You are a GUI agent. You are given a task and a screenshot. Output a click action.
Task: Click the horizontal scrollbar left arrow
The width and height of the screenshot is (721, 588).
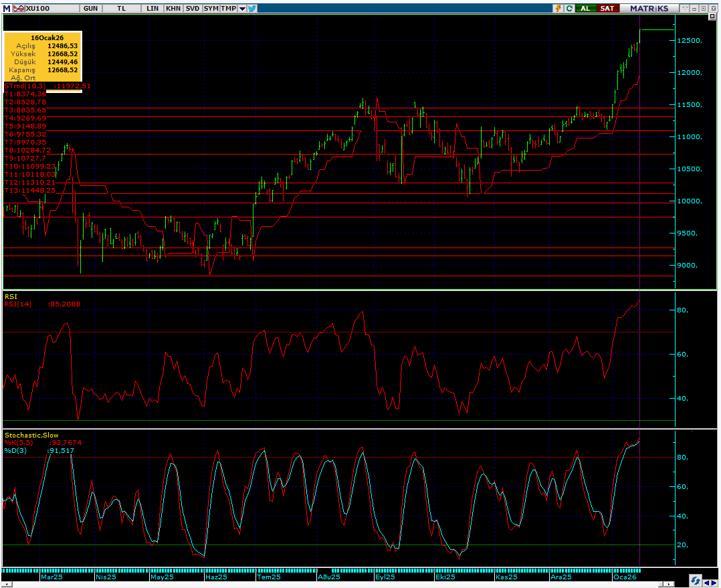(x=6, y=585)
